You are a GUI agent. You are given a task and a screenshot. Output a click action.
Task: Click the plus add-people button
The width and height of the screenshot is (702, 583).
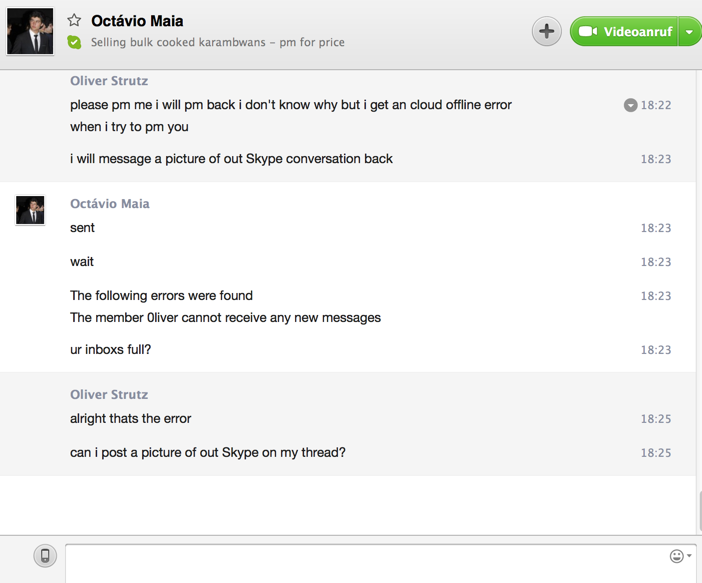pos(546,31)
